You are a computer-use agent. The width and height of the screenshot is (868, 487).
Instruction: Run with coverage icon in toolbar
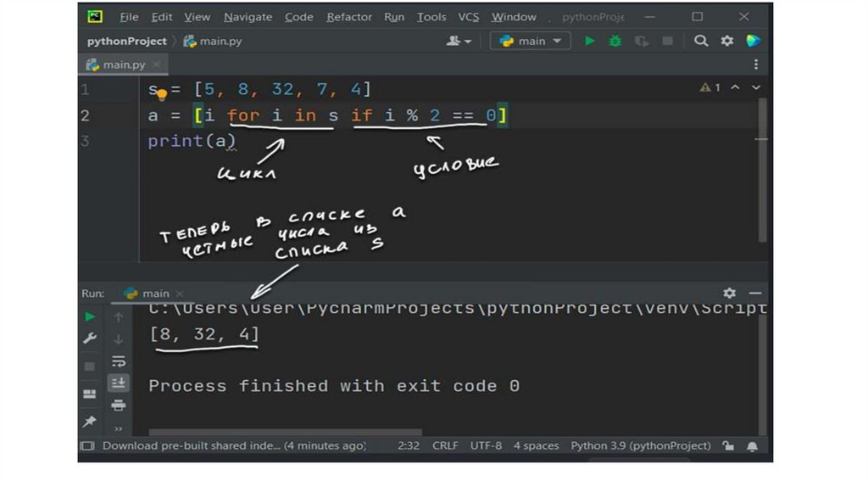point(641,41)
